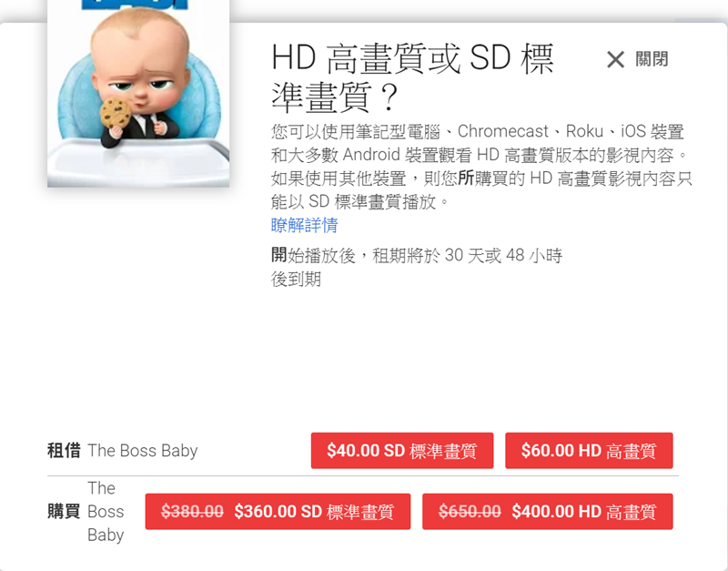
Task: Open the 瞭解詳情 learn more link
Action: tap(305, 225)
